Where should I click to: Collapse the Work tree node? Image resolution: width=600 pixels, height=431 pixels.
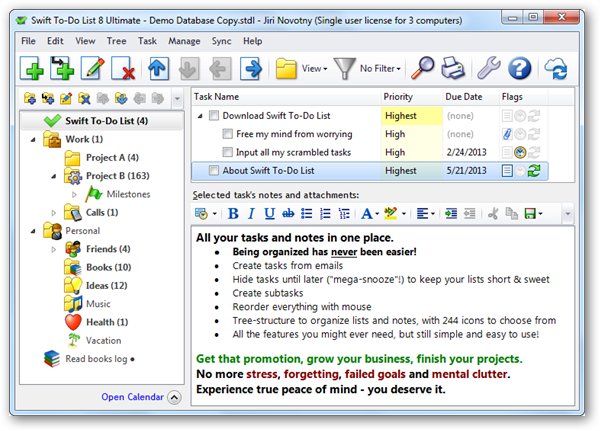(x=33, y=140)
